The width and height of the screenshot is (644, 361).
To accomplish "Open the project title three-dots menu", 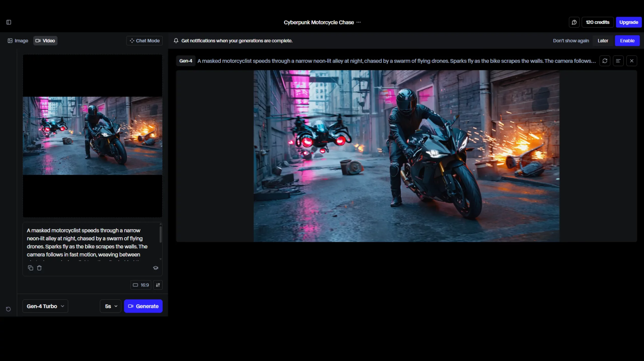I will 358,22.
